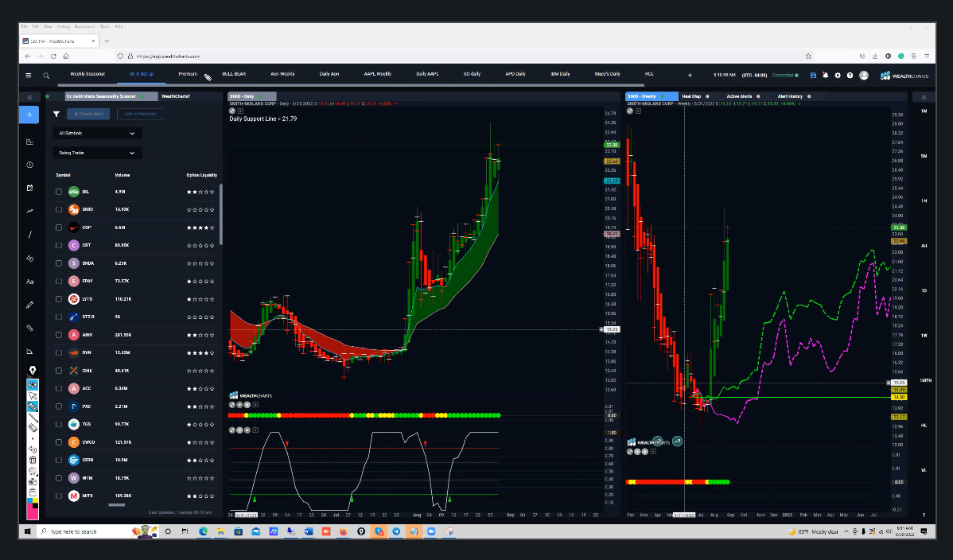Viewport: 953px width, 560px height.
Task: Open the notifications bell icon
Action: coord(826,76)
